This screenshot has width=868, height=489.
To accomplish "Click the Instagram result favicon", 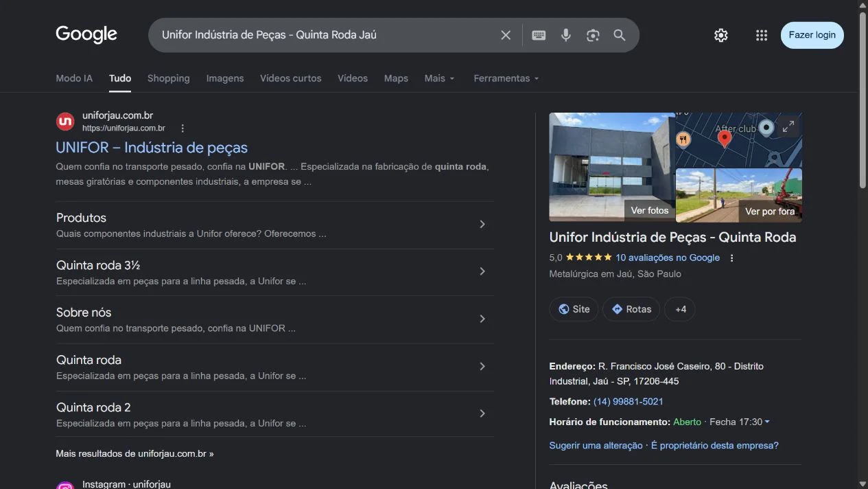I will coord(65,486).
